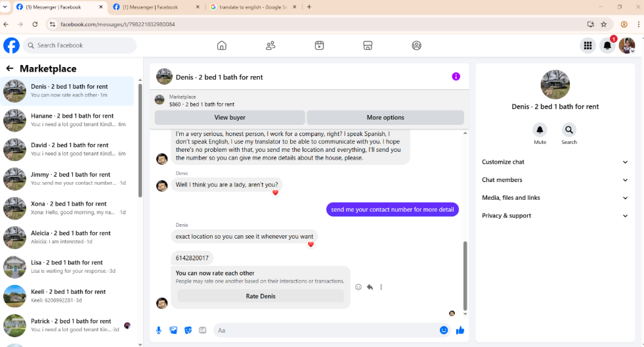Open the Notifications bell
The image size is (644, 347).
[607, 45]
